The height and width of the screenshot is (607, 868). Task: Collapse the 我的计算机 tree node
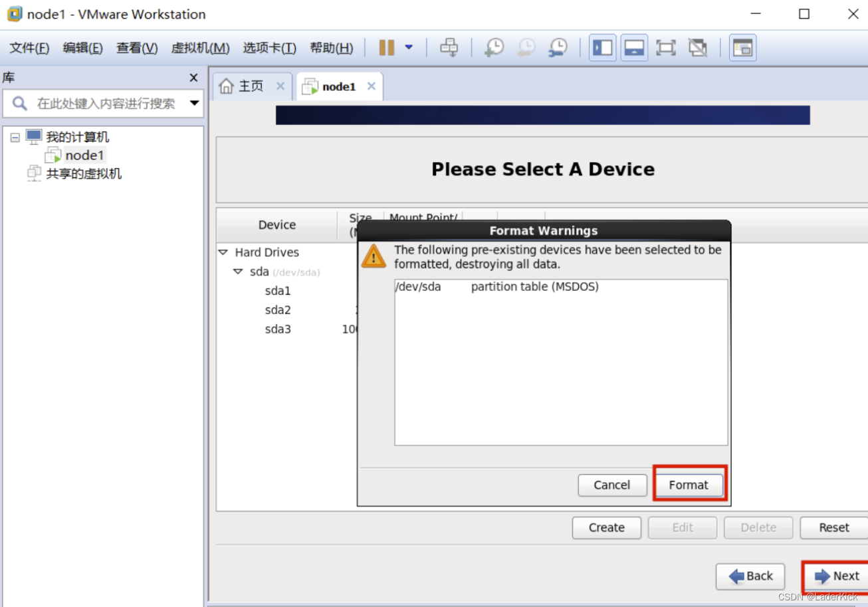[15, 137]
